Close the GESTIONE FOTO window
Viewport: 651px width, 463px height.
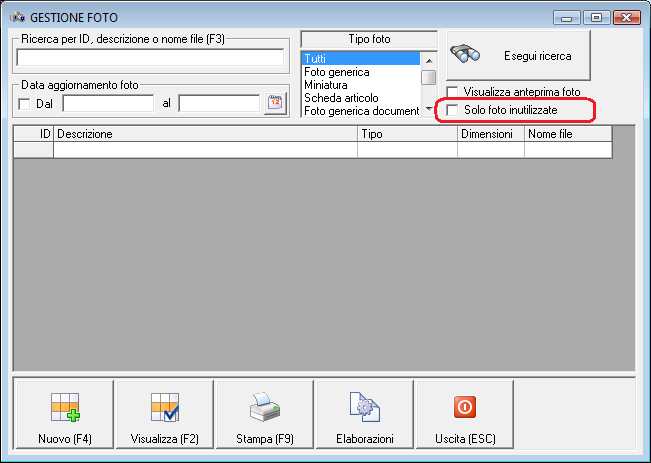point(627,18)
